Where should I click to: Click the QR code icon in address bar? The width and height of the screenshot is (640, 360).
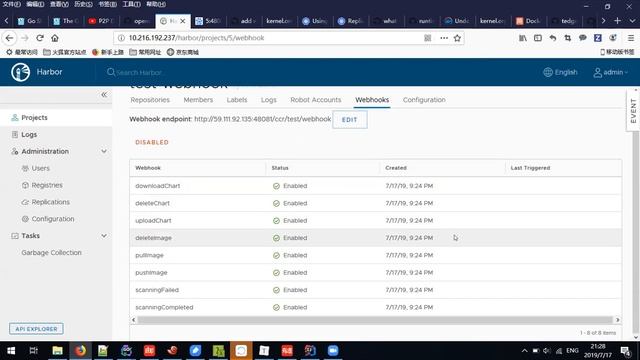pyautogui.click(x=427, y=38)
